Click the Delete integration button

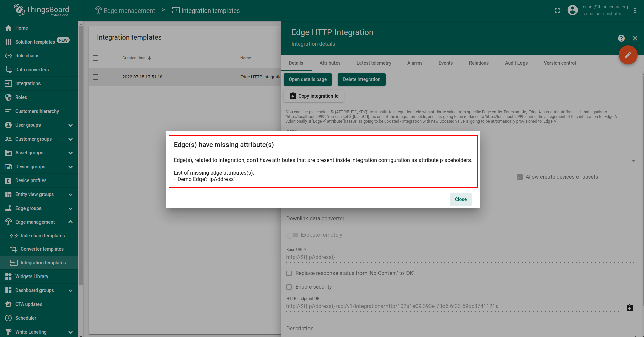click(x=361, y=79)
